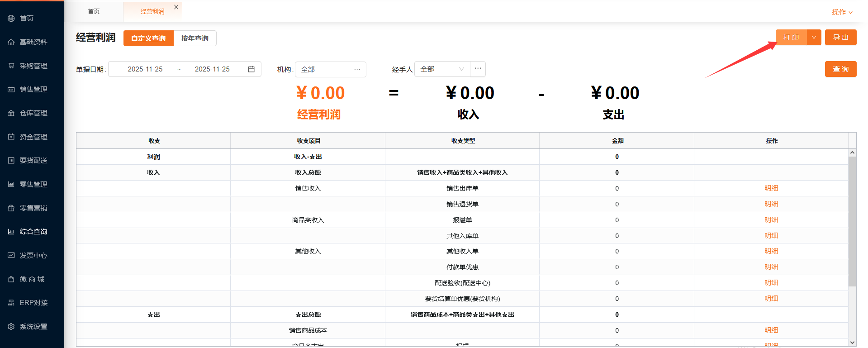This screenshot has width=868, height=348.
Task: Open the 打印 dropdown arrow
Action: tap(814, 38)
